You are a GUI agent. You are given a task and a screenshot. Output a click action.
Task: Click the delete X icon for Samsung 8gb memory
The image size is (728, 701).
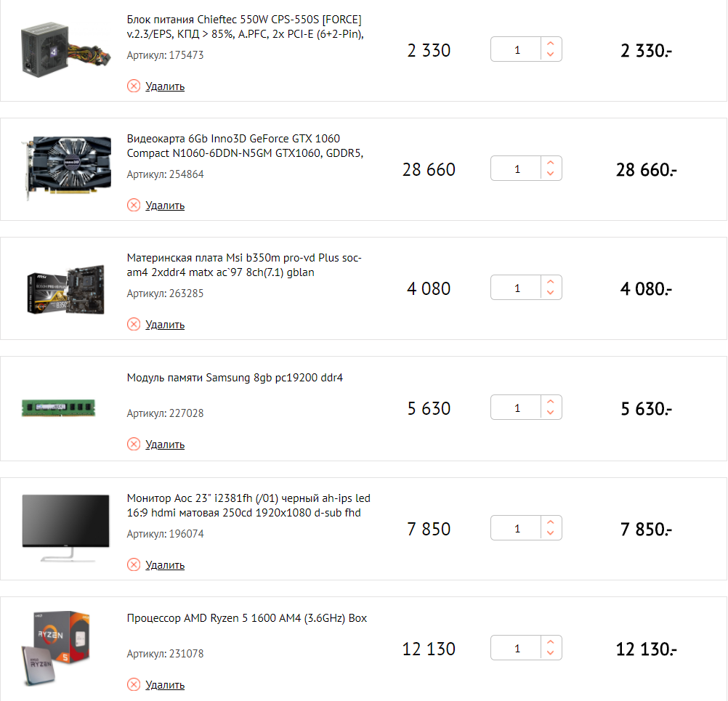pos(134,445)
